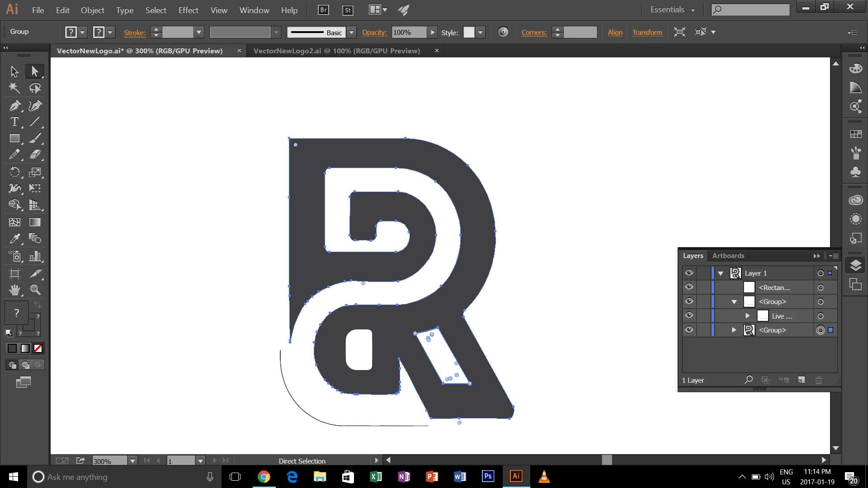Create new layer in Layers panel

pyautogui.click(x=801, y=380)
